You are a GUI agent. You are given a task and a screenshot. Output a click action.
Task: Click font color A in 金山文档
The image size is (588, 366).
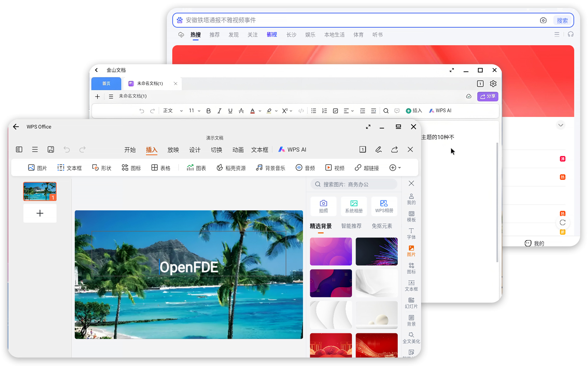252,111
